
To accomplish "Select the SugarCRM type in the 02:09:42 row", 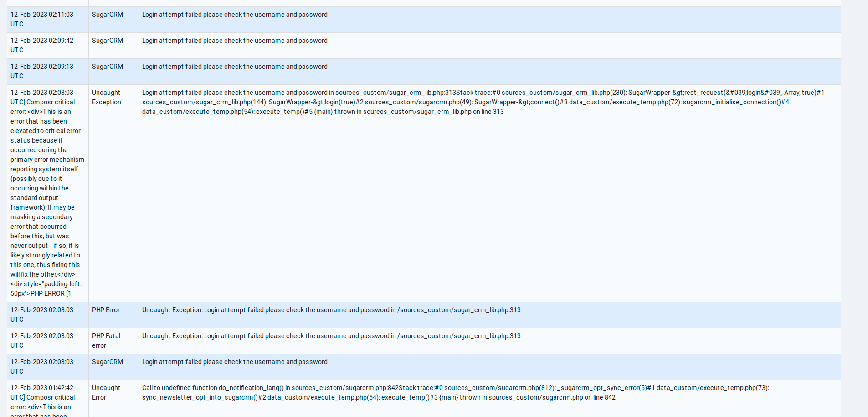I will [108, 41].
